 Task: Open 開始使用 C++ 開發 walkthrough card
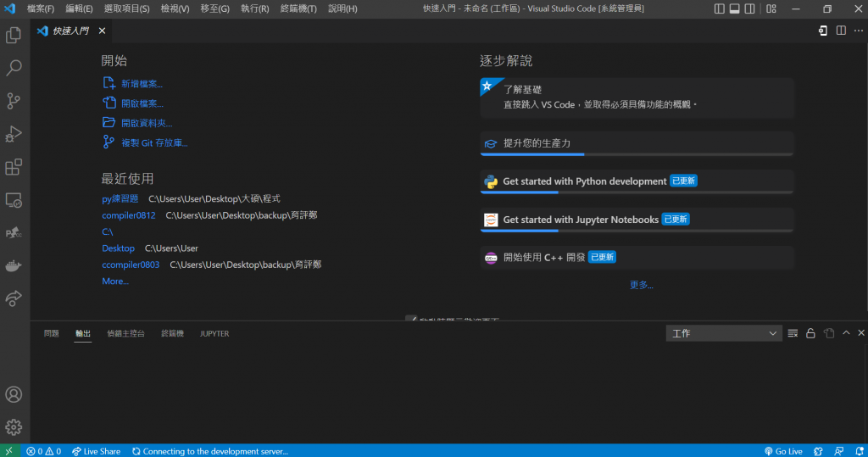[637, 258]
